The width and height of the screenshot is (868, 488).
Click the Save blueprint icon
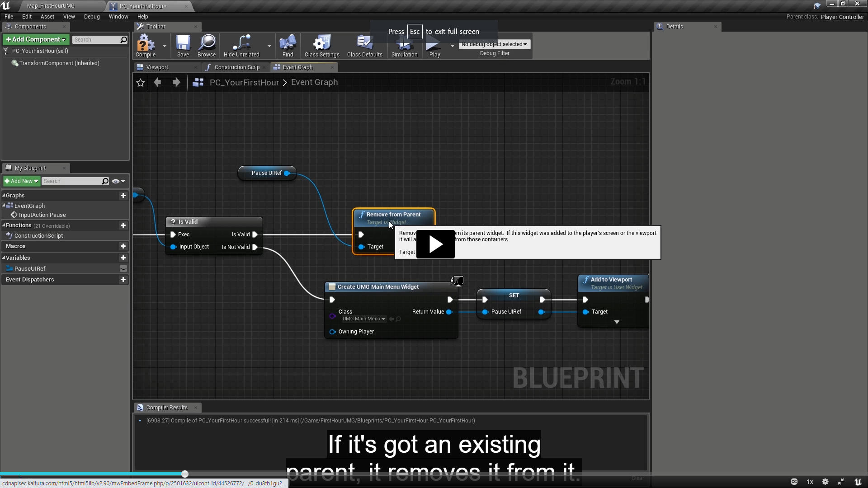click(183, 46)
